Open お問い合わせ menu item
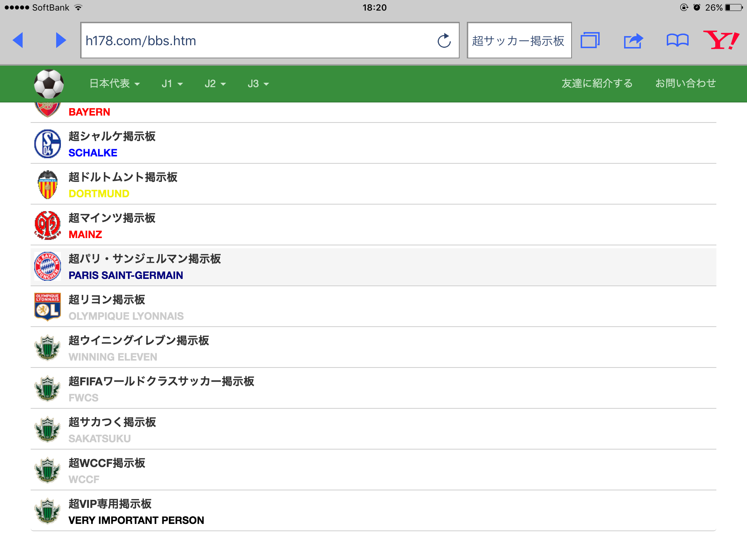747x560 pixels. pyautogui.click(x=685, y=83)
